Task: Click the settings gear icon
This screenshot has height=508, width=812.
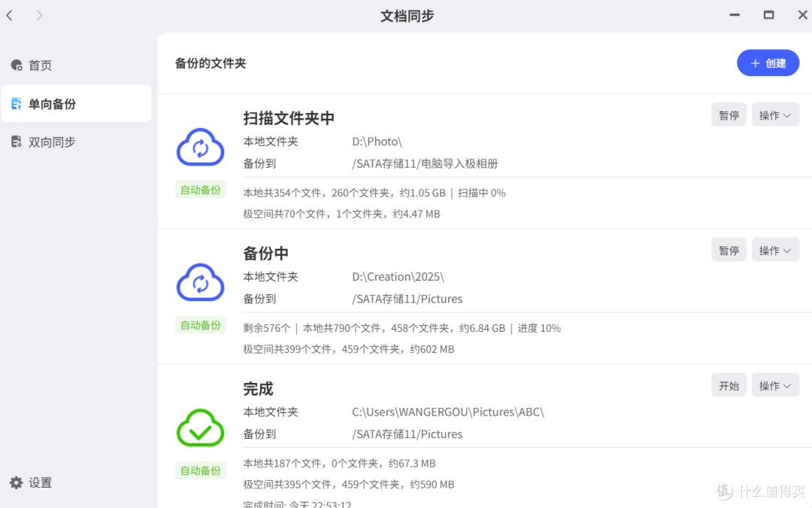Action: tap(17, 482)
